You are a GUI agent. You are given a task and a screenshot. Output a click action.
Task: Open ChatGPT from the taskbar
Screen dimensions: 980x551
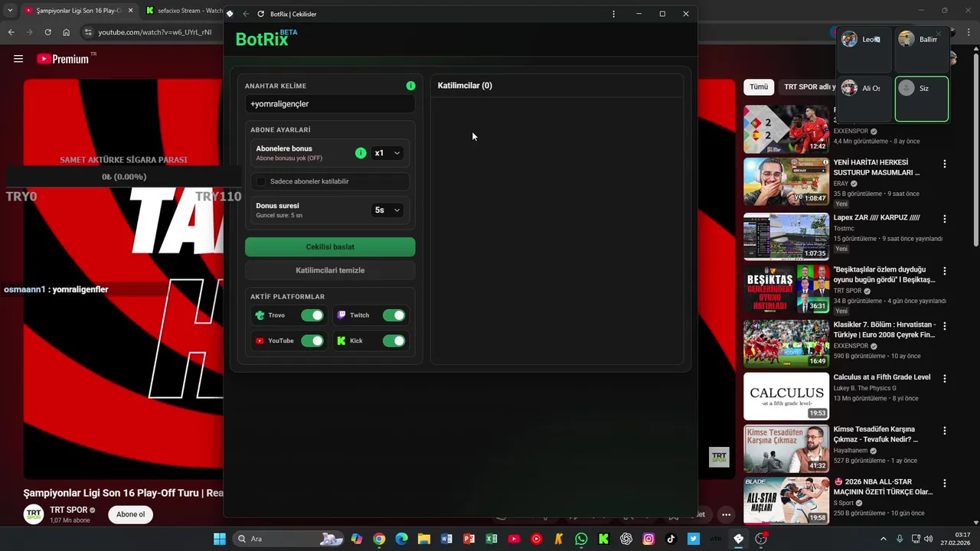[x=626, y=539]
